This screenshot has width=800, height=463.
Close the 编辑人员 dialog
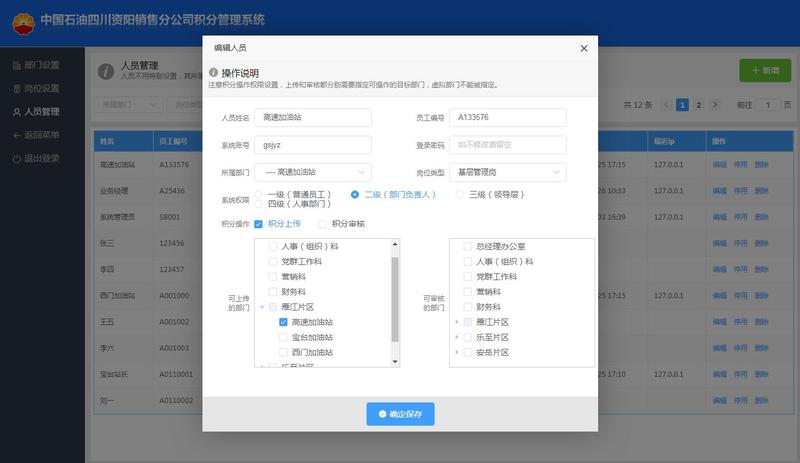pos(584,48)
